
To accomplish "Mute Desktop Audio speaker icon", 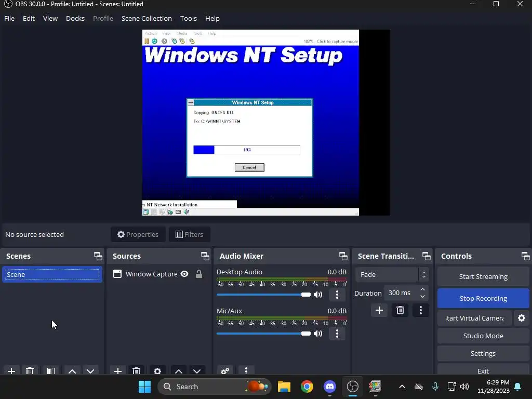I will tap(318, 295).
